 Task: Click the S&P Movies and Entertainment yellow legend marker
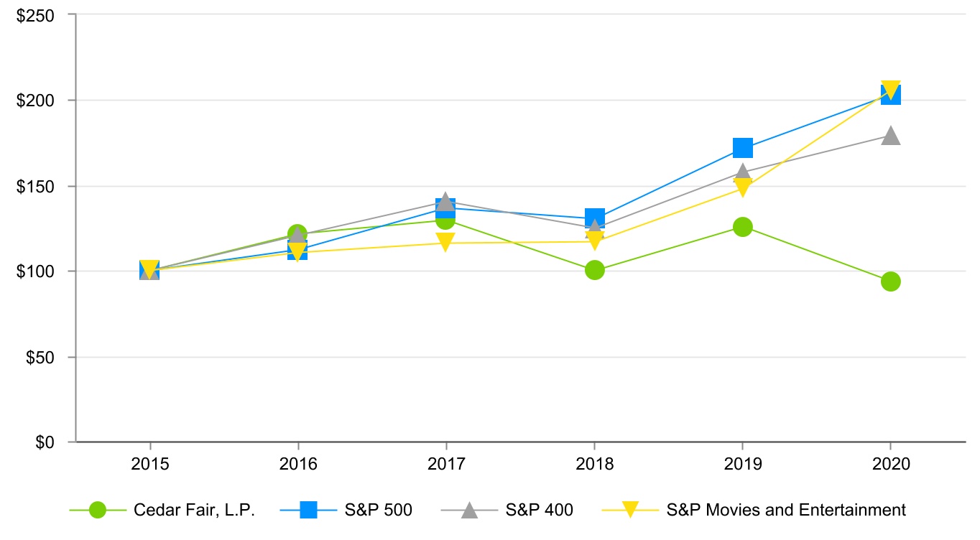click(629, 510)
